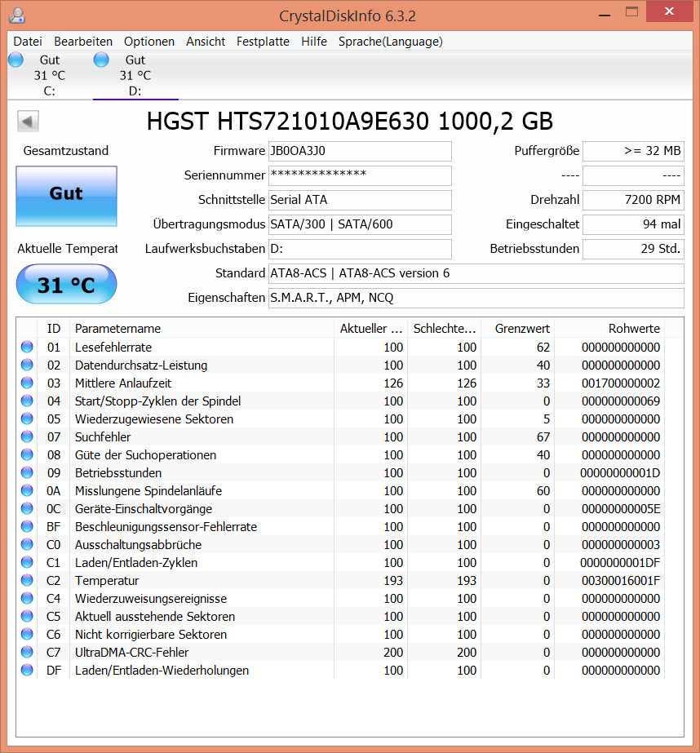Click the Laufwerksbuchstaben field D:

pyautogui.click(x=360, y=250)
